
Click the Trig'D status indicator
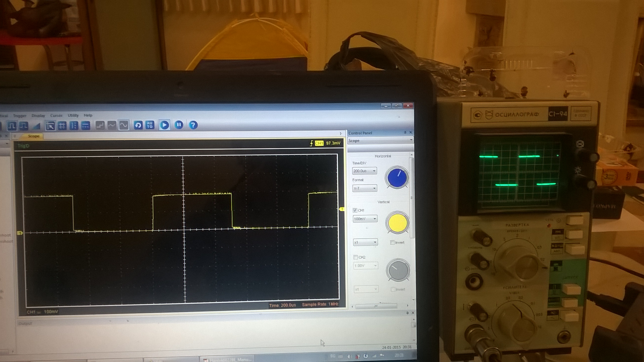(x=24, y=146)
